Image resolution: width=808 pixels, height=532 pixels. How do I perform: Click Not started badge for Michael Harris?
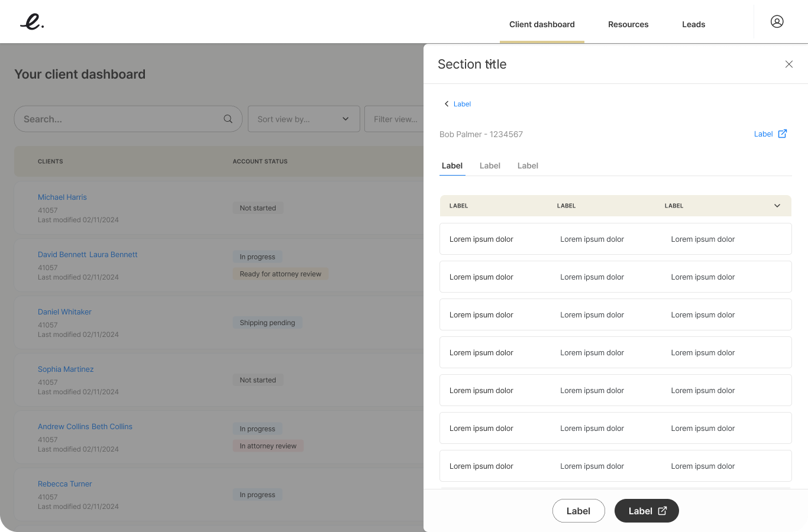coord(258,208)
